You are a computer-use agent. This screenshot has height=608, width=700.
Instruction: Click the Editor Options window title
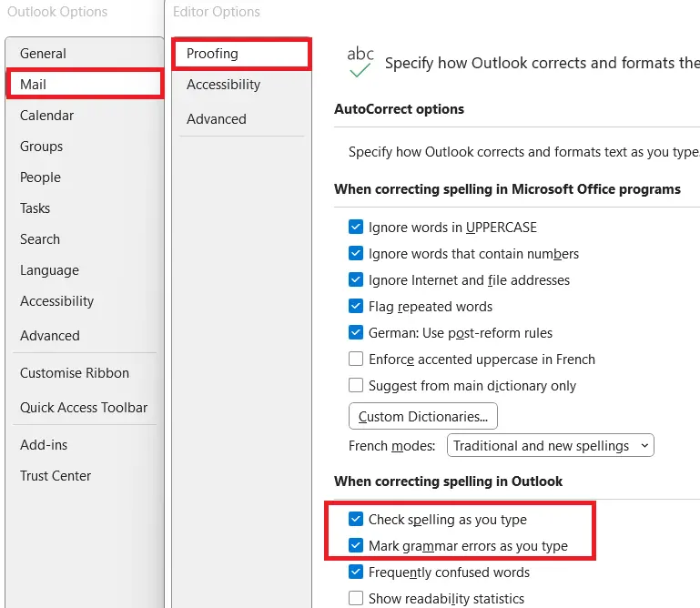point(217,12)
